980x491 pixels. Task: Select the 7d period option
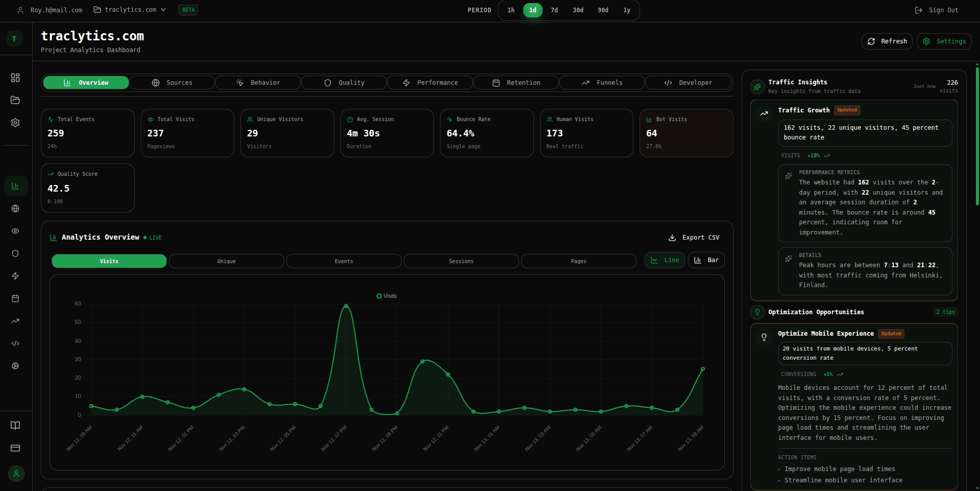[554, 10]
